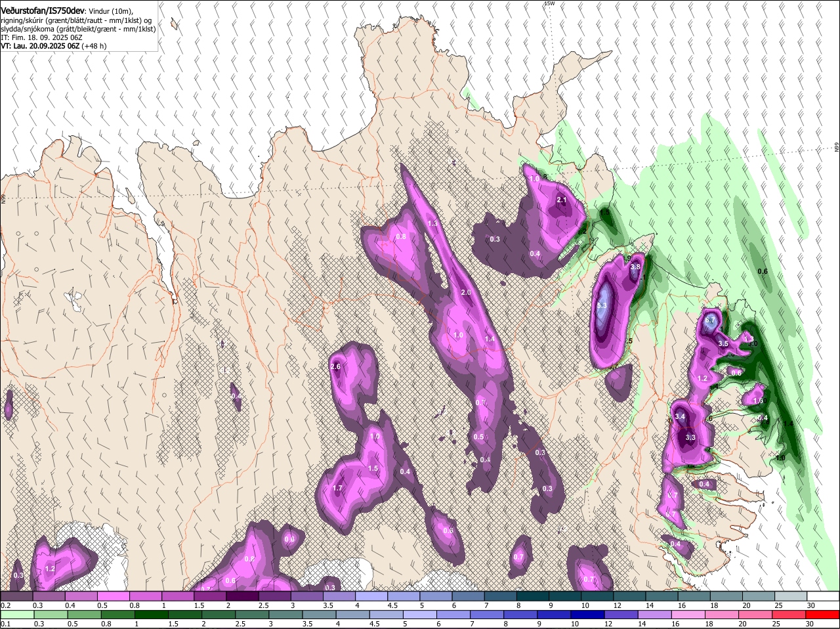Click the '2.1' precipitation value on the map
Image resolution: width=840 pixels, height=629 pixels.
point(561,200)
